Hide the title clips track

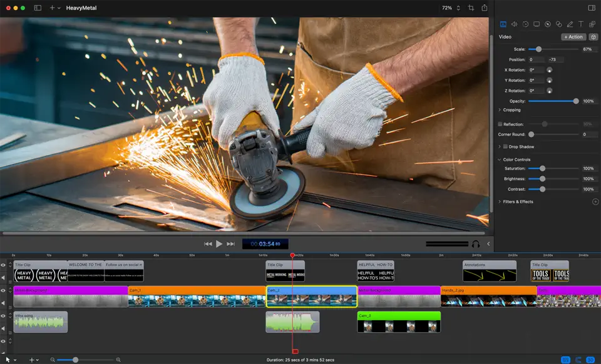(x=4, y=265)
